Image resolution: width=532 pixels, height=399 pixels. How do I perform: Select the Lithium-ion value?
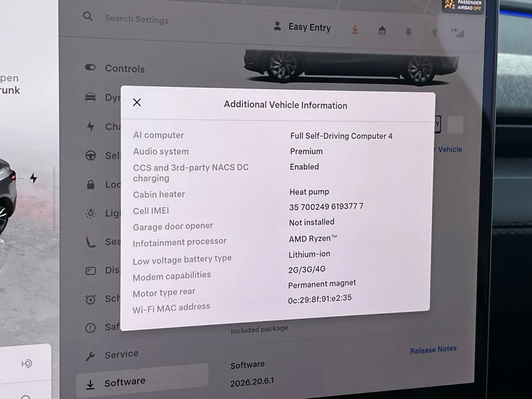click(x=309, y=254)
